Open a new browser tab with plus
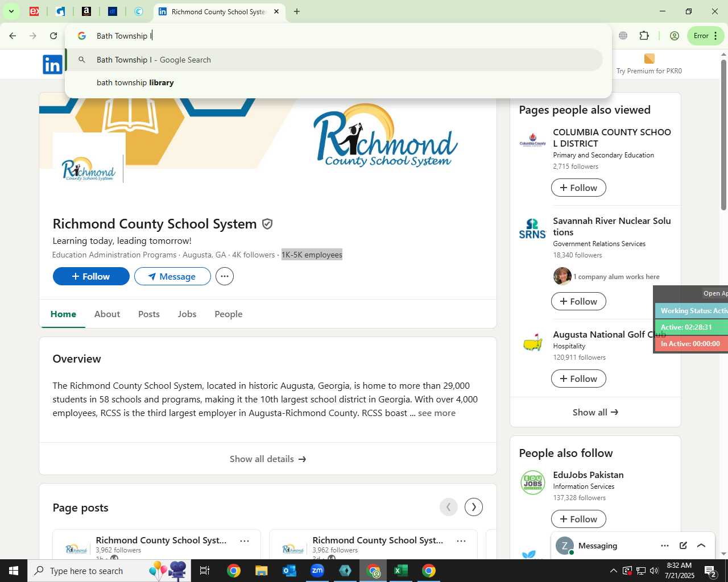 point(297,11)
